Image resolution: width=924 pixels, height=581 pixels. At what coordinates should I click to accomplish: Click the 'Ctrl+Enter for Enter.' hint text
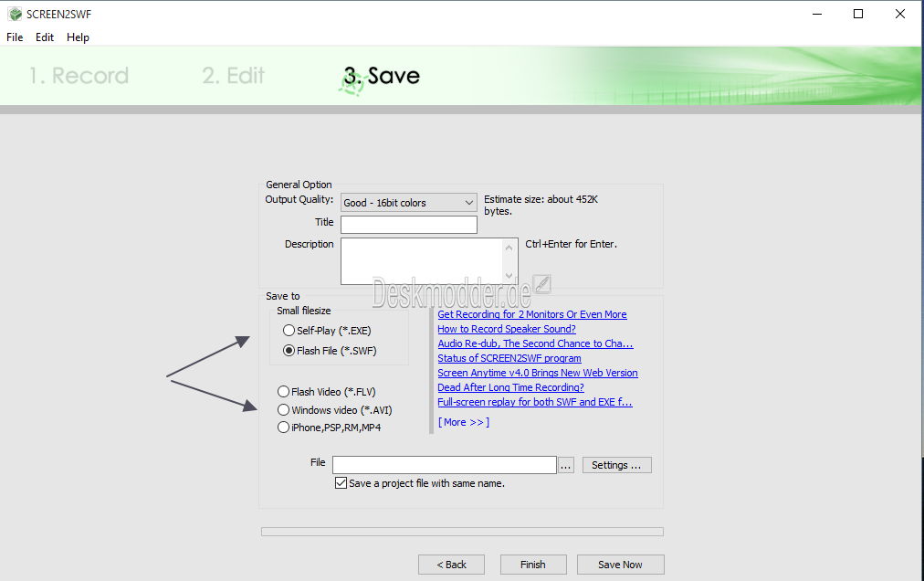coord(571,244)
